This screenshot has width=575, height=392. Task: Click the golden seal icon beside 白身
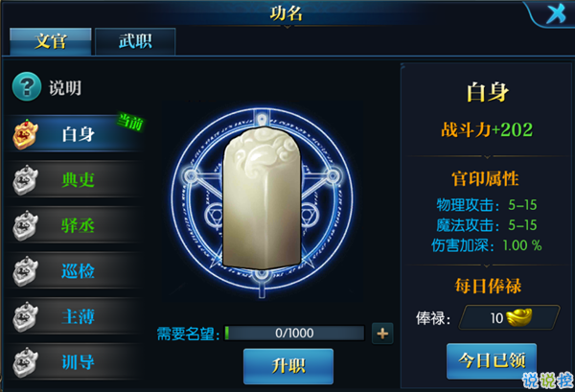25,134
